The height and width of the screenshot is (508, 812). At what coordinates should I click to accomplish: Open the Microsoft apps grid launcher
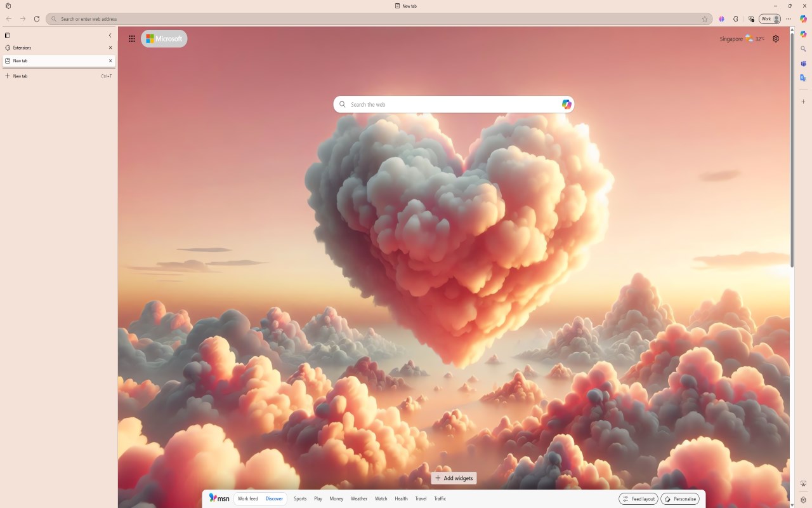(x=132, y=39)
